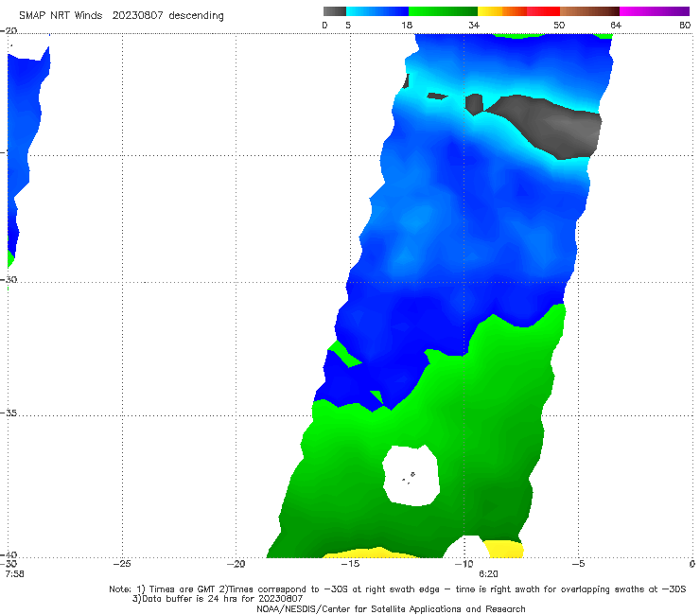This screenshot has width=700, height=615.
Task: Click the longitude label '-25'
Action: coord(122,564)
